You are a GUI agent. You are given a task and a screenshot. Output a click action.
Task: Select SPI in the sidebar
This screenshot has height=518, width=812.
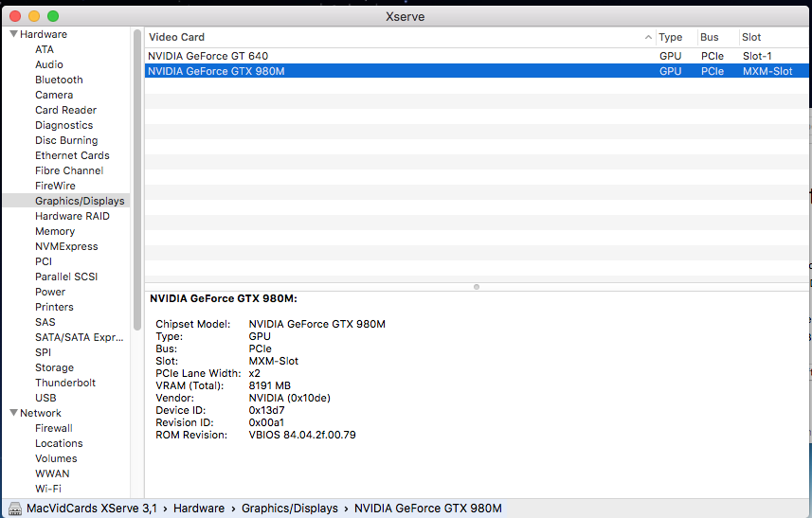tap(43, 352)
